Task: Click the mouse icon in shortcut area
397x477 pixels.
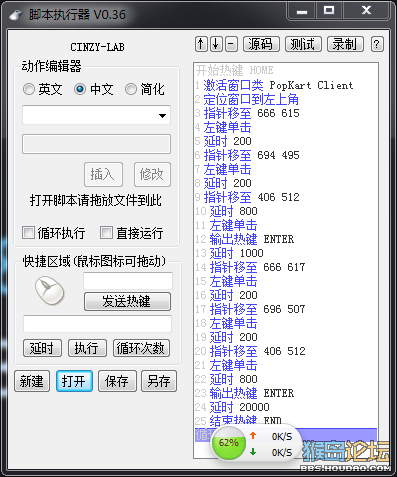Action: [49, 290]
